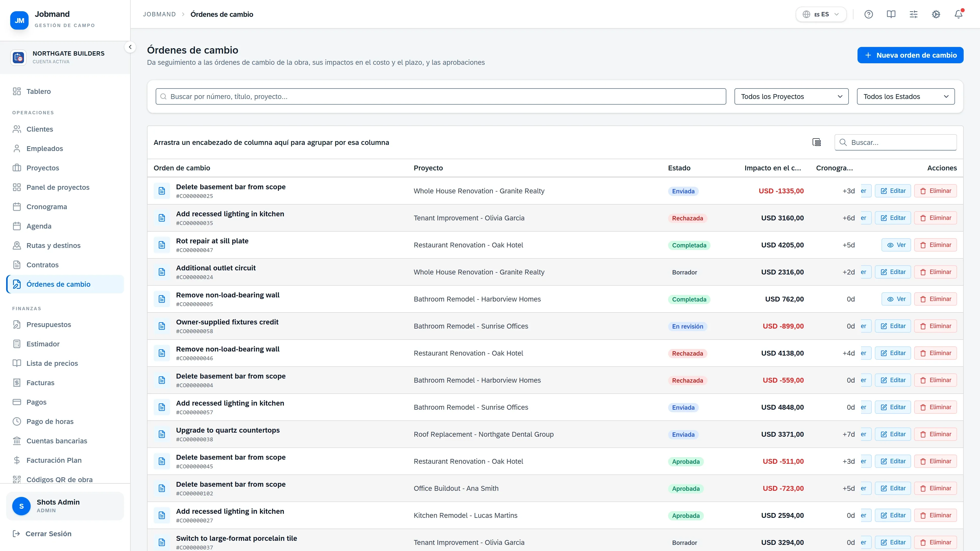Click the column chooser icon beside Buscar
Screen dimensions: 980x551
point(816,142)
